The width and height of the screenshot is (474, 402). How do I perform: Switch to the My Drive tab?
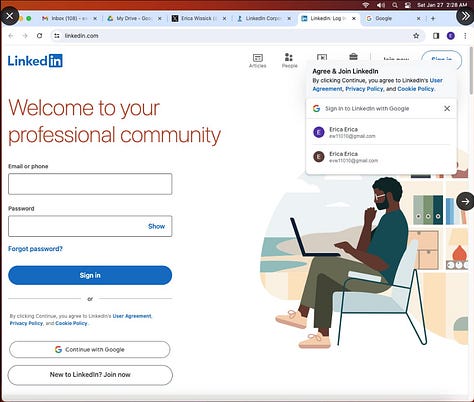(134, 19)
